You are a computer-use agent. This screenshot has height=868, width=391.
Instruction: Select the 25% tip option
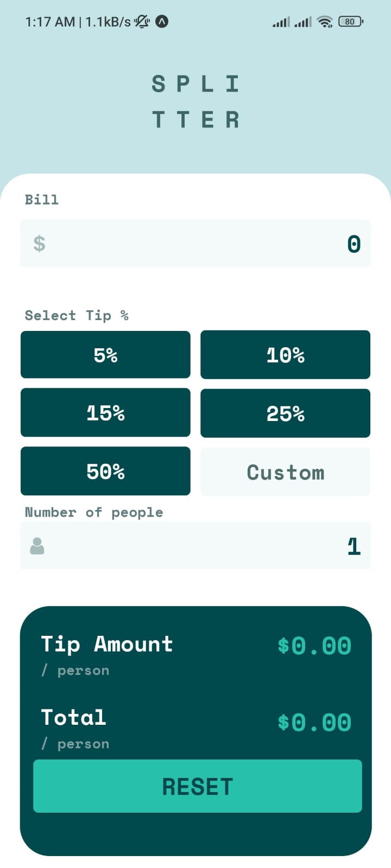click(285, 413)
